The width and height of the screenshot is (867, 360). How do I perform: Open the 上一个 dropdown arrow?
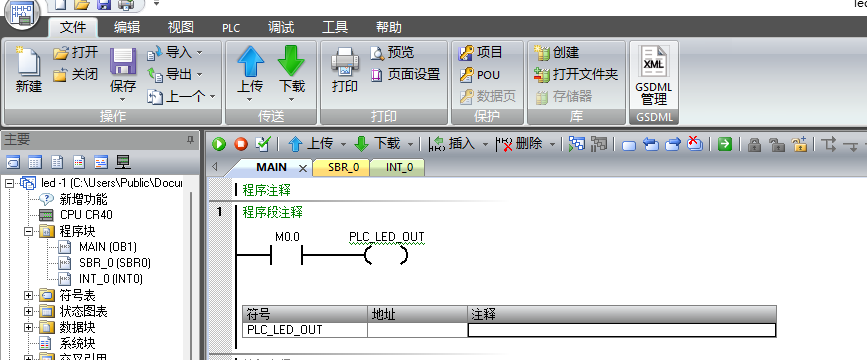click(x=212, y=97)
